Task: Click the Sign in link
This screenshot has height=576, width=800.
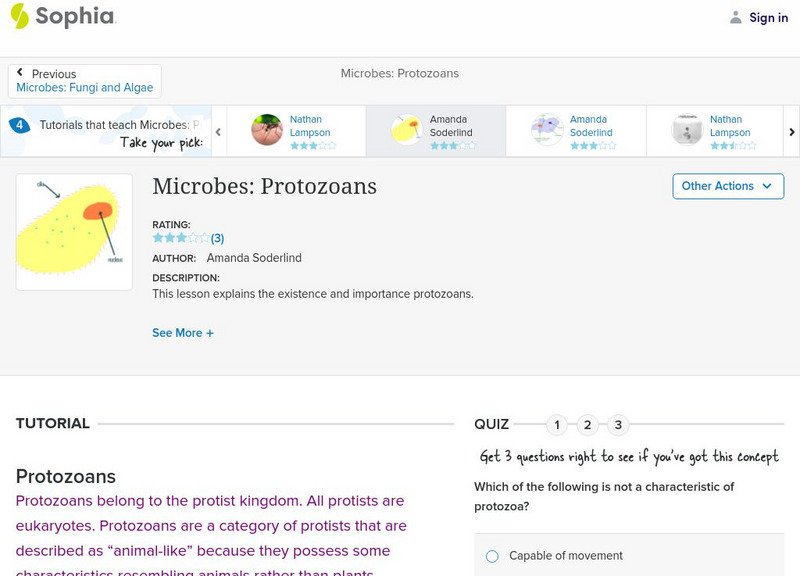Action: click(x=768, y=17)
